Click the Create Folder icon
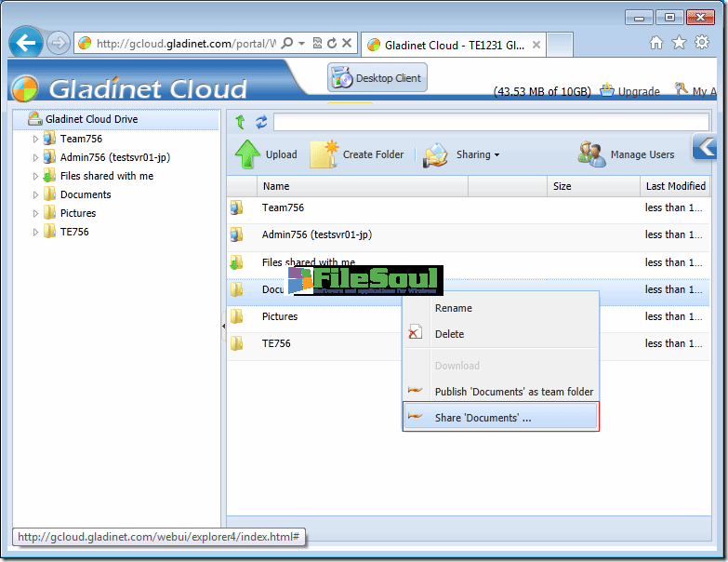Screen dimensions: 728x562 click(x=324, y=154)
